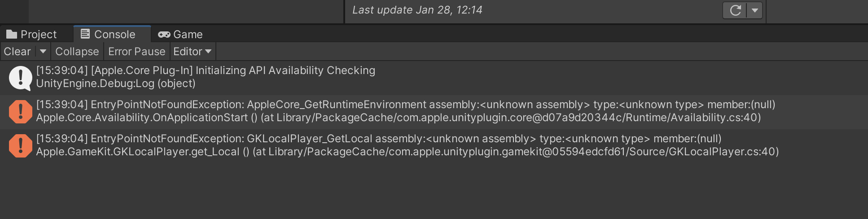Image resolution: width=868 pixels, height=219 pixels.
Task: Open the Editor dropdown in the console
Action: [193, 52]
